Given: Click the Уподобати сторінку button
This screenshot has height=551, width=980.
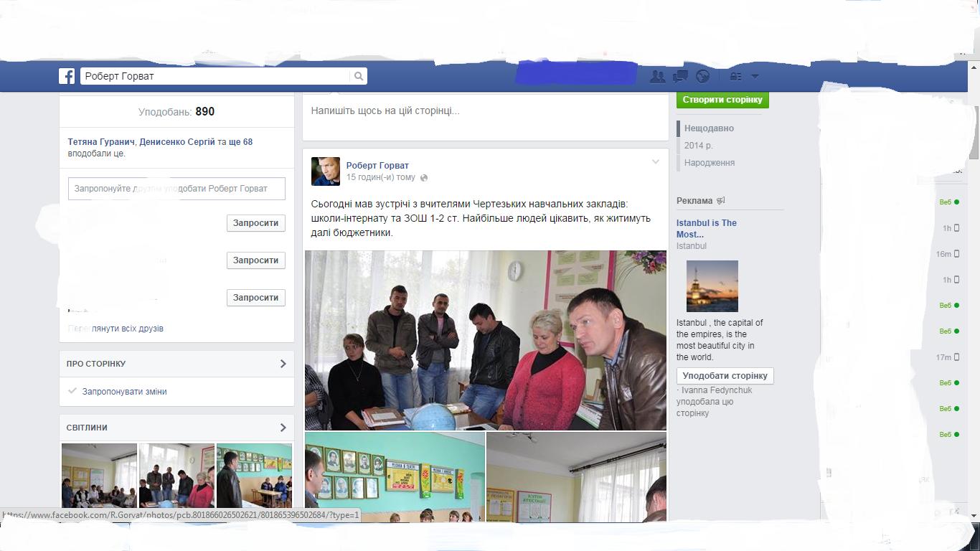Looking at the screenshot, I should point(725,376).
